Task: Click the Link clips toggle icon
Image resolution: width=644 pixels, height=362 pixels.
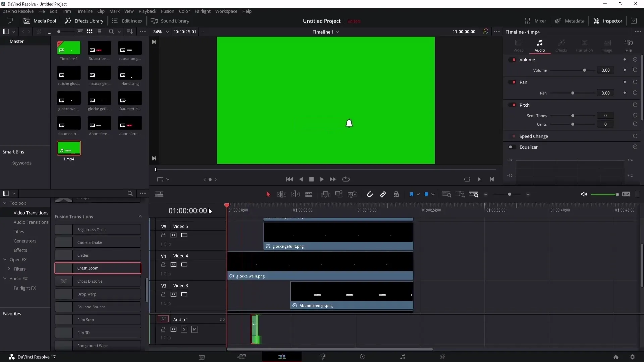Action: (x=383, y=194)
